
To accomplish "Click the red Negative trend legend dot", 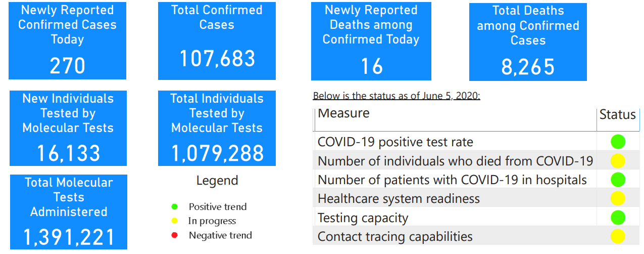I will tap(175, 235).
